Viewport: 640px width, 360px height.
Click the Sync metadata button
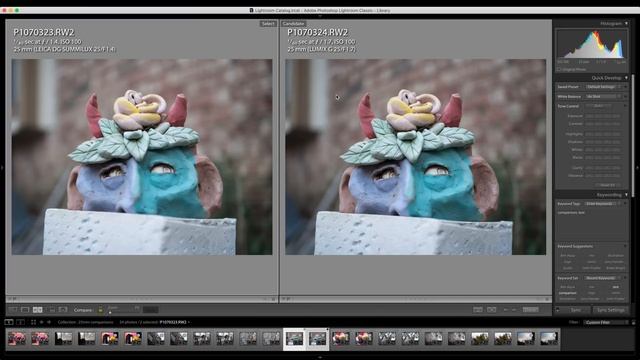pyautogui.click(x=576, y=310)
